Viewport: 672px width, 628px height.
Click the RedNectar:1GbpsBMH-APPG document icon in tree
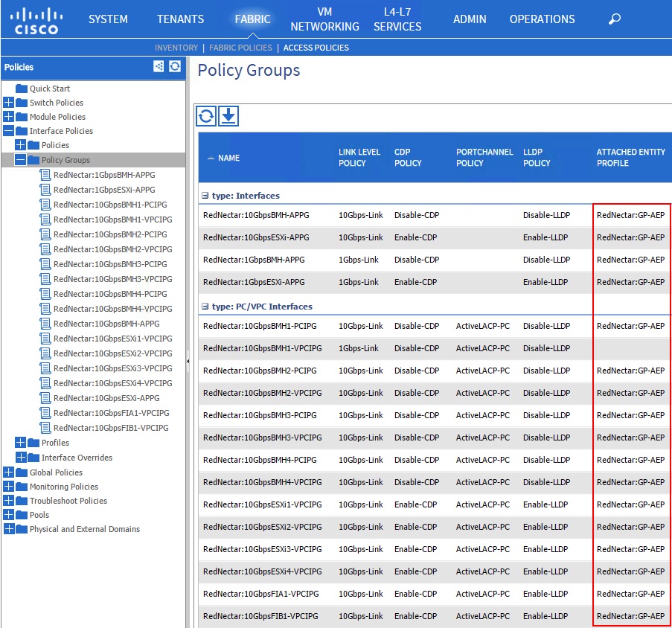45,175
